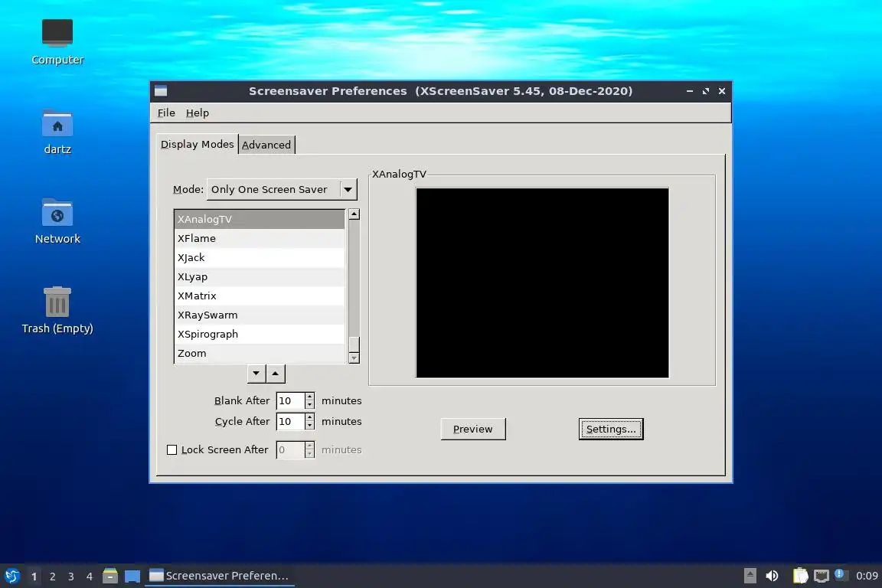Maximize the Screensaver Preferences window
882x588 pixels.
706,91
